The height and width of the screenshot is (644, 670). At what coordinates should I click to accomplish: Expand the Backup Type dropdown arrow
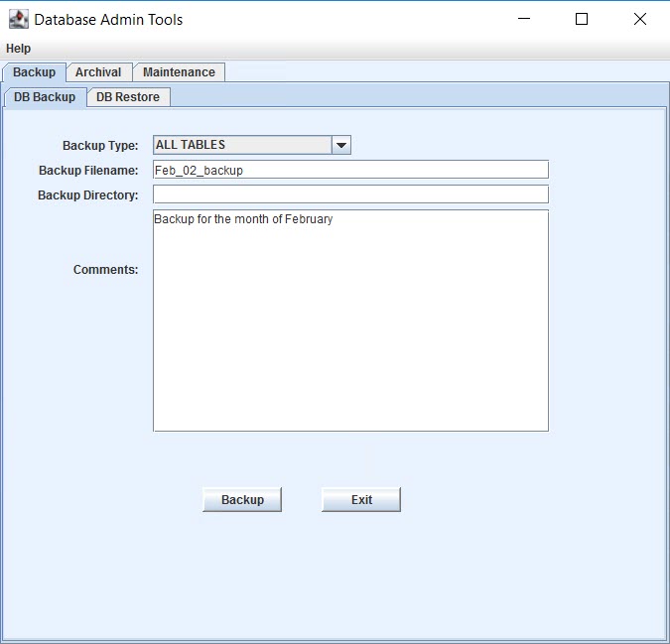coord(341,145)
